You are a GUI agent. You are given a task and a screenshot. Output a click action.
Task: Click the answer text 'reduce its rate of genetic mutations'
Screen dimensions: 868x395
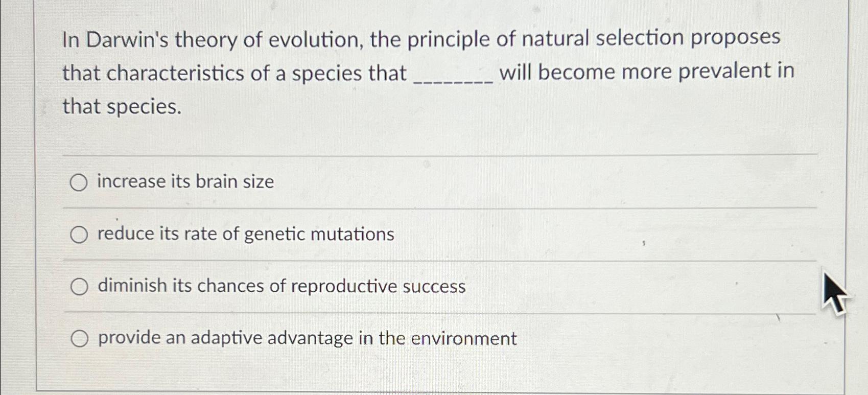coord(246,235)
